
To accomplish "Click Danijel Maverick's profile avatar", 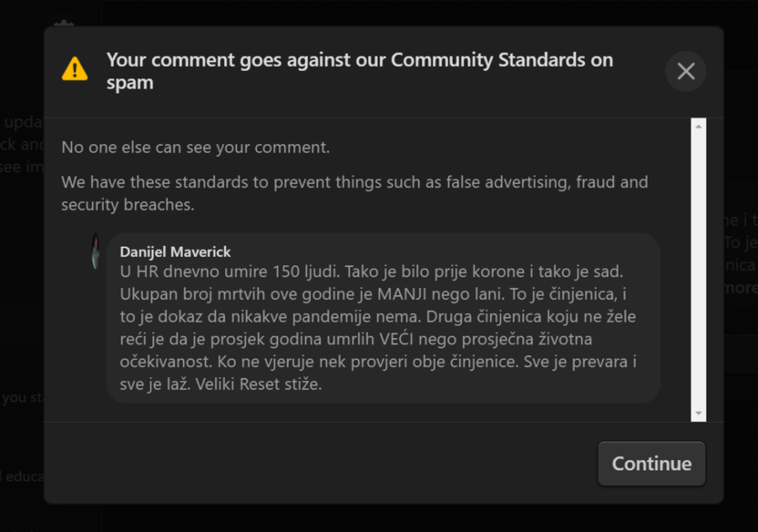I will coord(95,251).
